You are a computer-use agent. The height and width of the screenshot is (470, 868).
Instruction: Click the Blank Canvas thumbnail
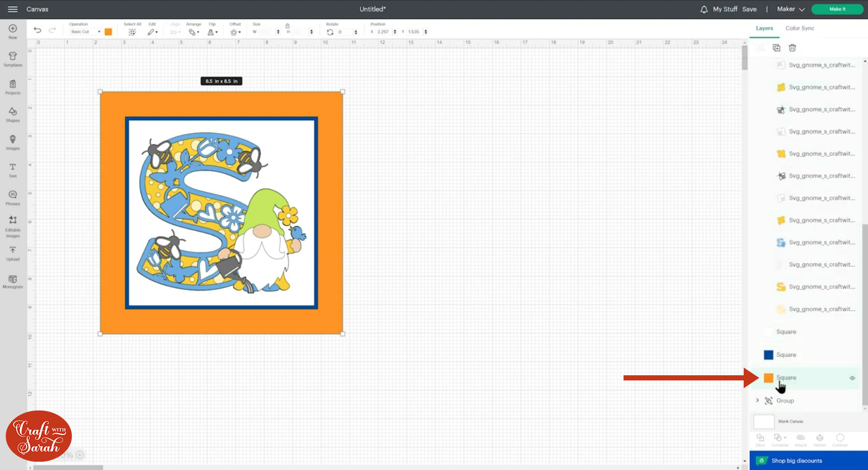tap(764, 422)
